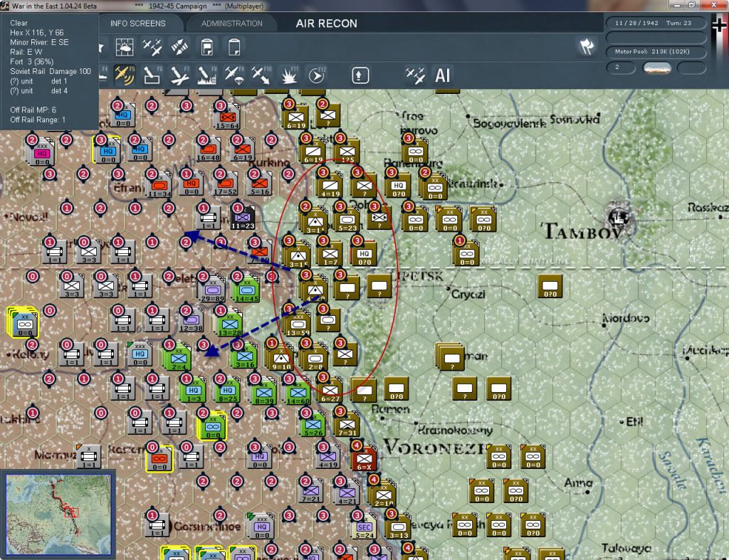
Task: Click the striped arrows icon in upper toolbar
Action: pyautogui.click(x=179, y=47)
